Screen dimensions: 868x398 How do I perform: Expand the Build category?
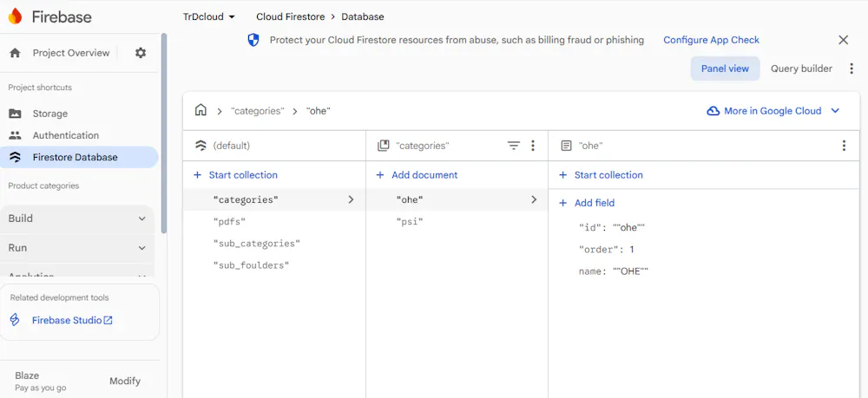[x=77, y=219]
